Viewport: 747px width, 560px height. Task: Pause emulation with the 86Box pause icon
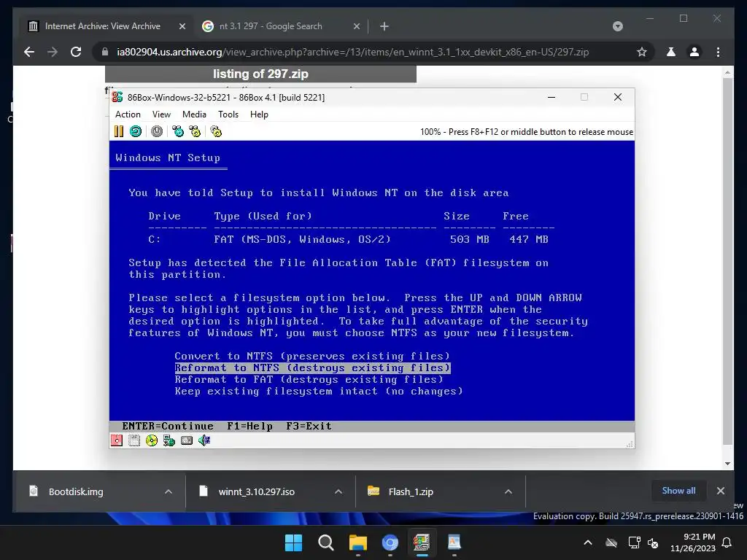tap(119, 131)
